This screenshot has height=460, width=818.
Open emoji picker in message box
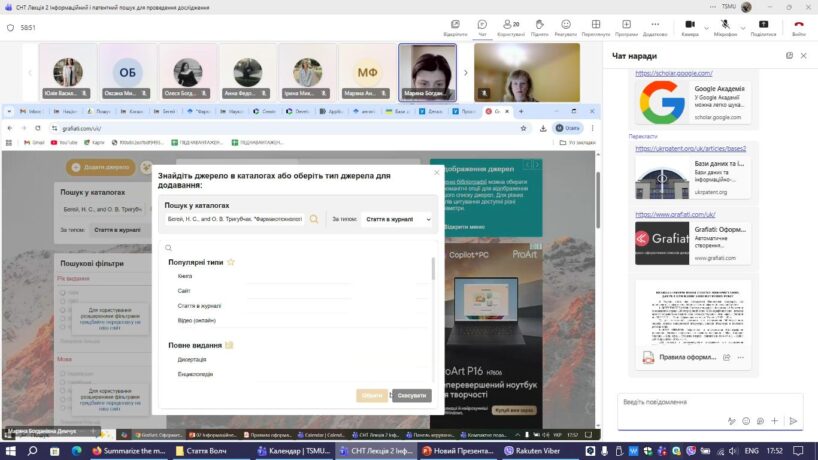click(x=745, y=421)
